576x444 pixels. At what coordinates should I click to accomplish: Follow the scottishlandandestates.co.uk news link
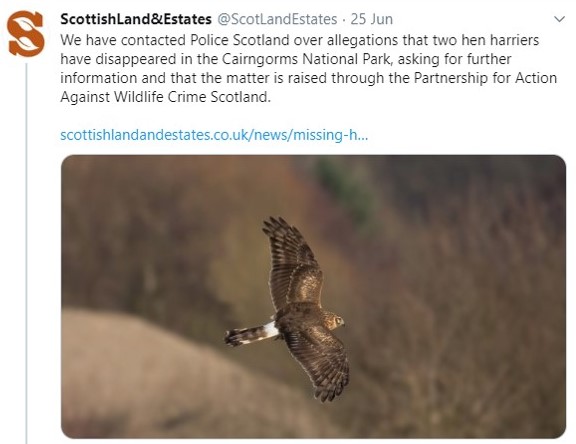pyautogui.click(x=214, y=135)
